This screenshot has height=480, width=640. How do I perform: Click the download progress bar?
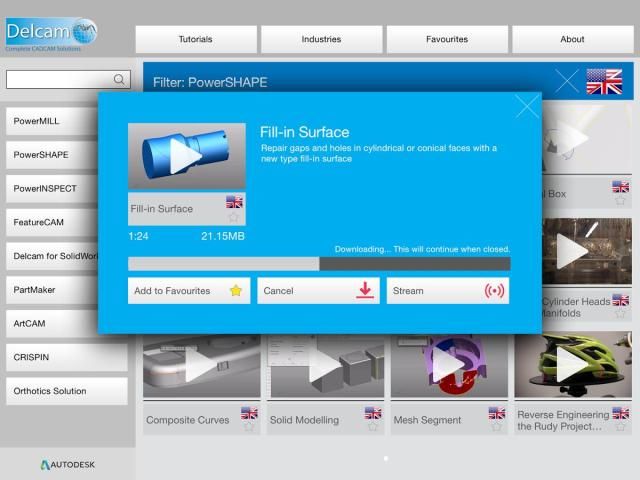[x=318, y=264]
